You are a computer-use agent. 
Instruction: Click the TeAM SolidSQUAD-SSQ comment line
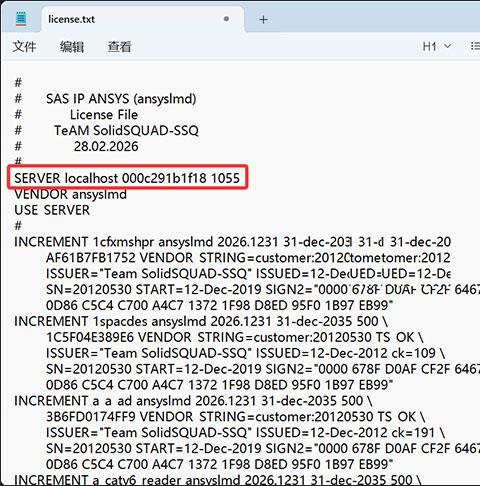click(x=126, y=130)
